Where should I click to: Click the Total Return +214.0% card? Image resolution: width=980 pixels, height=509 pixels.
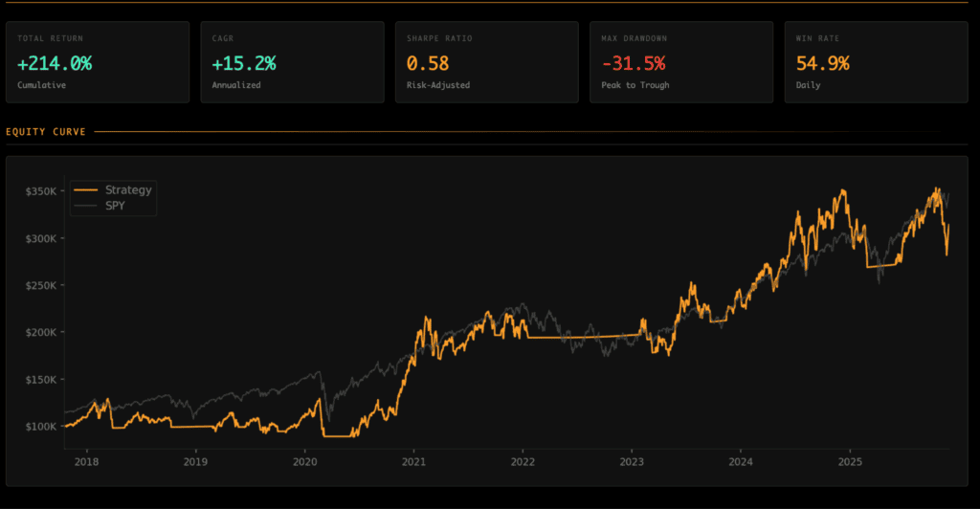[x=98, y=62]
